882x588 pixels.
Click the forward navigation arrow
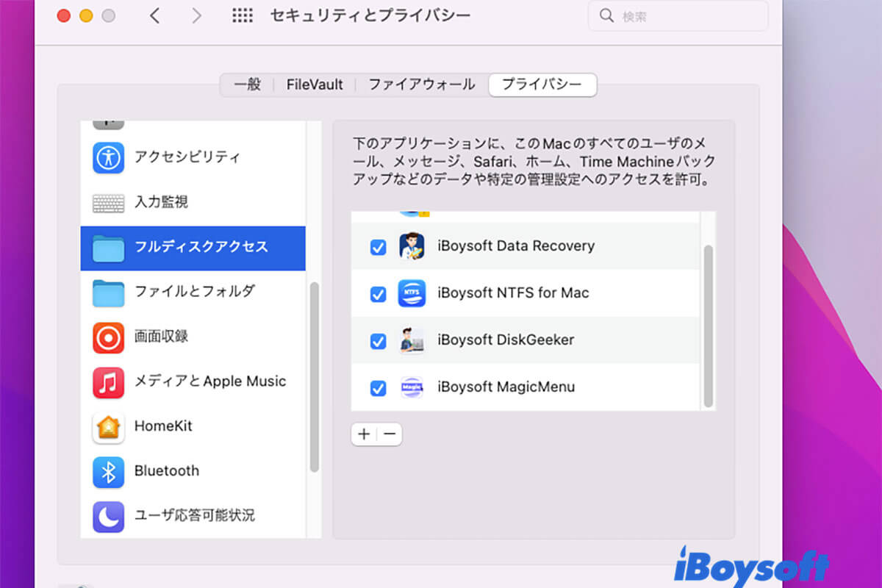click(196, 15)
